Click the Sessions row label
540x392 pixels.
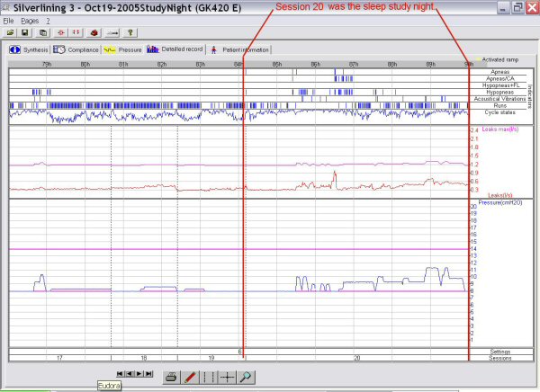(500, 358)
